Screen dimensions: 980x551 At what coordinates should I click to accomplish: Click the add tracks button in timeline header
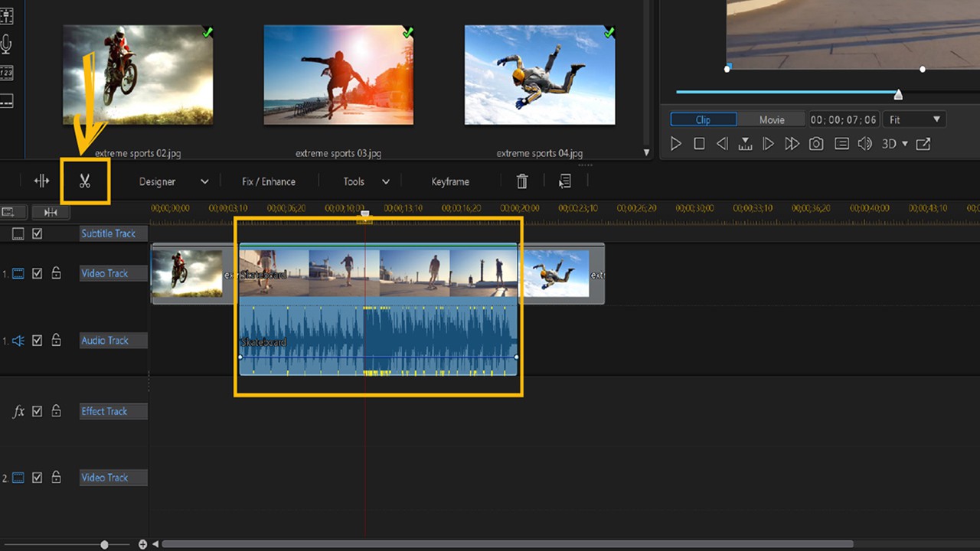click(12, 212)
